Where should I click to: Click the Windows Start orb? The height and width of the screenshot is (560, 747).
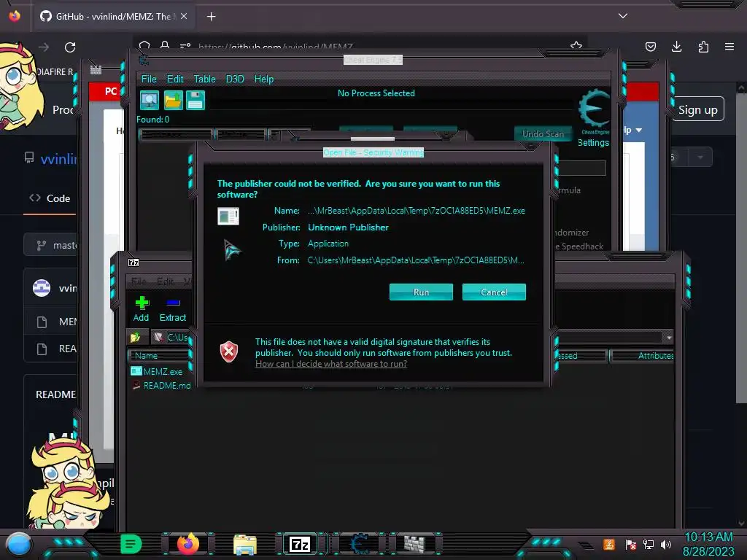click(x=19, y=544)
